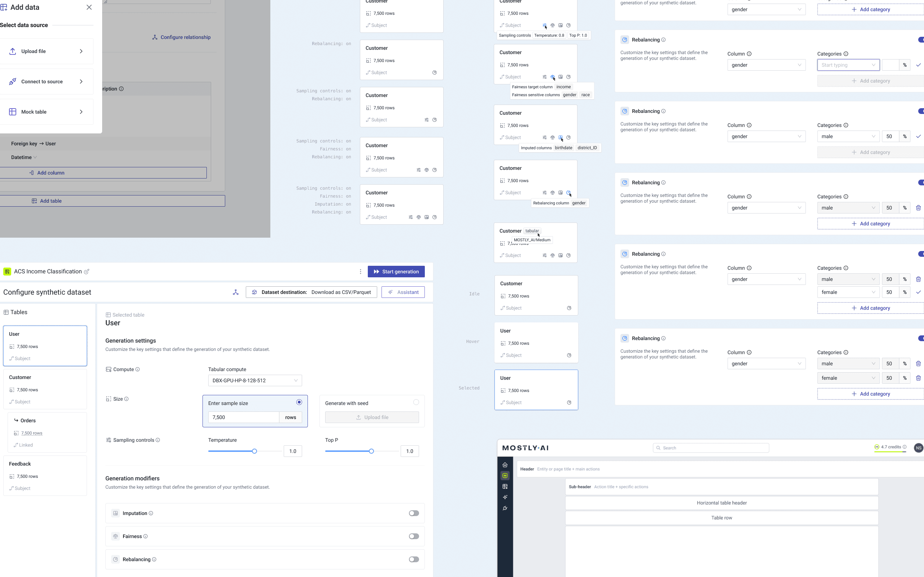Enable the Imputation toggle
Image resolution: width=924 pixels, height=577 pixels.
pos(414,513)
